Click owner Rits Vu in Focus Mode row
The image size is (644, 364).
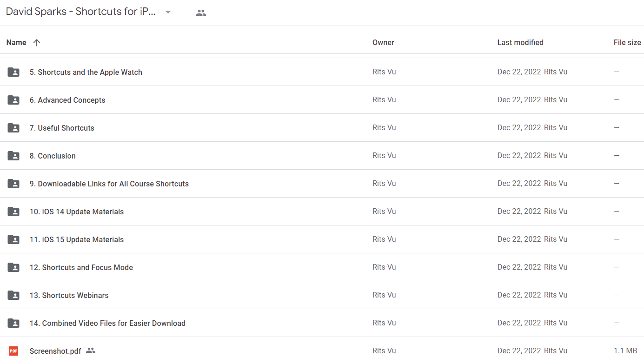click(384, 267)
